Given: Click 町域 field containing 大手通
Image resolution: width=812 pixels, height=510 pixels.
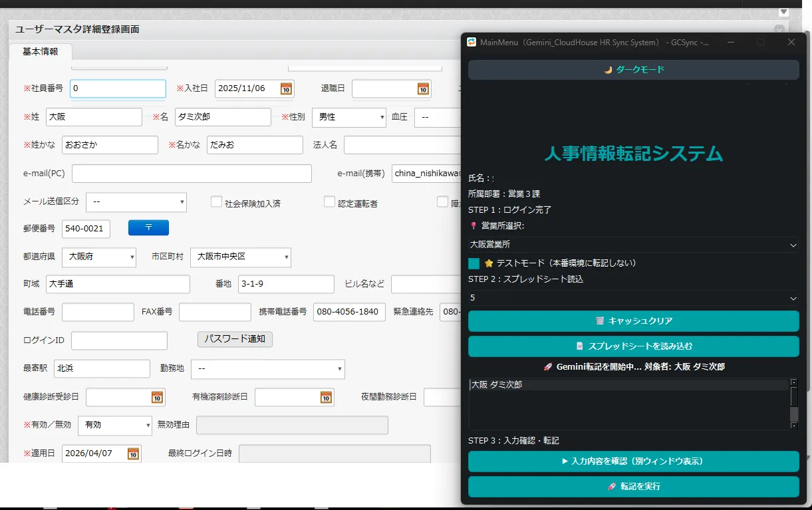Looking at the screenshot, I should click(118, 285).
